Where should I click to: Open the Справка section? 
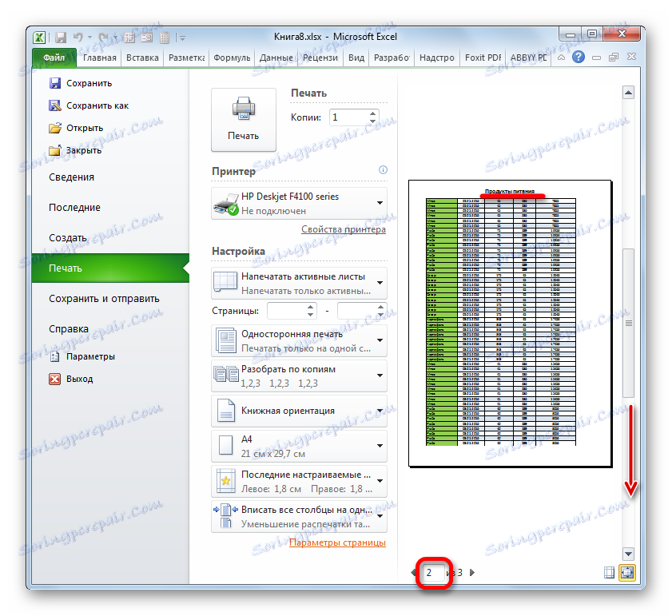coord(69,329)
